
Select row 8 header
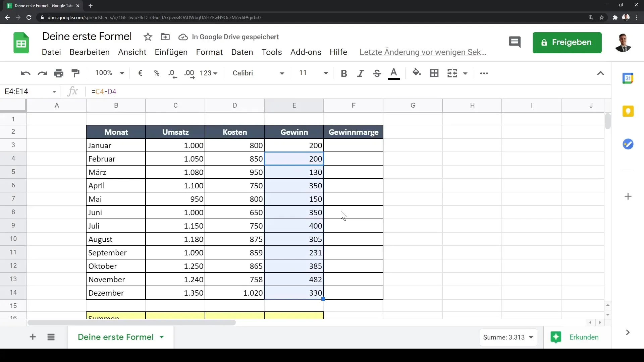(x=13, y=212)
